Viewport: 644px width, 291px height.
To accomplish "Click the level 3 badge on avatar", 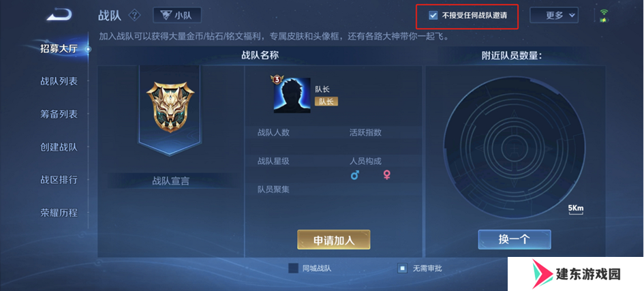I will pyautogui.click(x=276, y=80).
